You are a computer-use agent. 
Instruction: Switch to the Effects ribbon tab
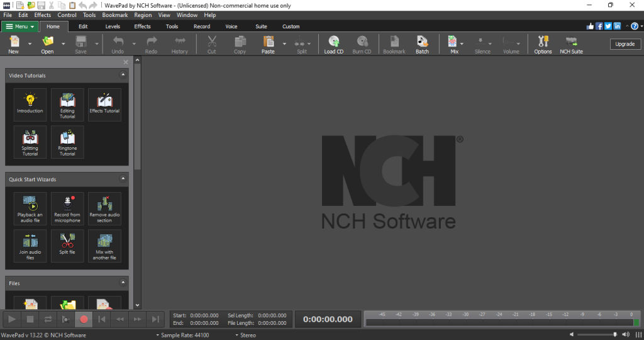point(142,26)
